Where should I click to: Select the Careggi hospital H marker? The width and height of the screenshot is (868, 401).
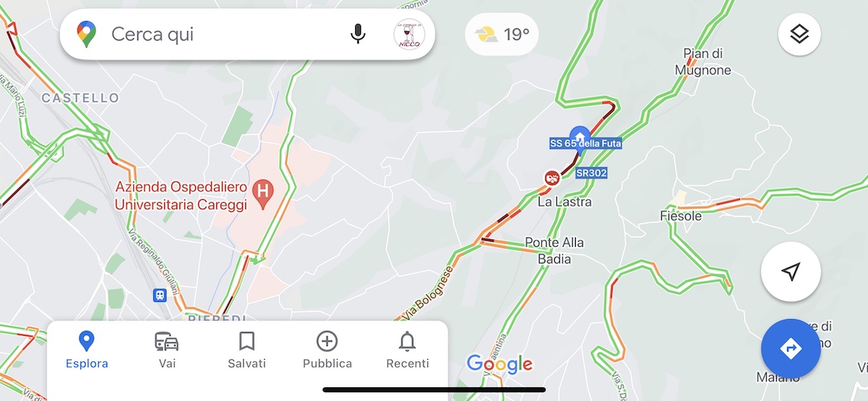(264, 193)
